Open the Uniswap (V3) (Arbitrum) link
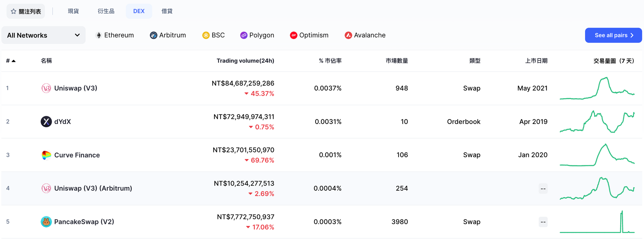644x239 pixels. point(93,188)
